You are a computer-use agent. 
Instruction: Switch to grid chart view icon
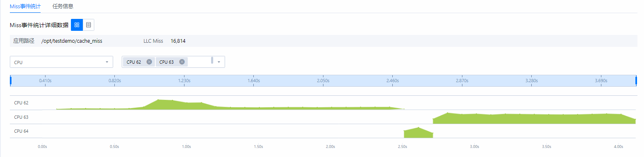(77, 25)
